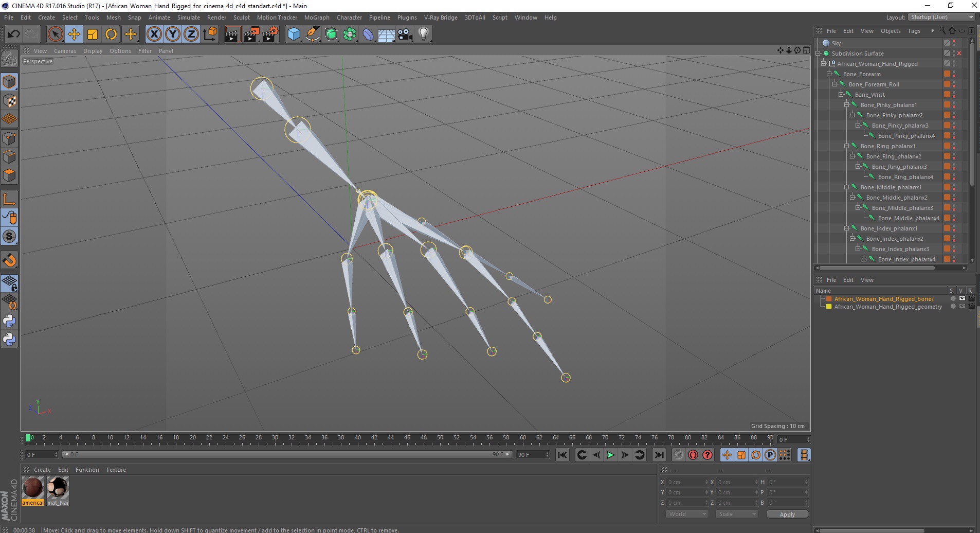The image size is (980, 533).
Task: Toggle Z axis lock
Action: (x=191, y=34)
